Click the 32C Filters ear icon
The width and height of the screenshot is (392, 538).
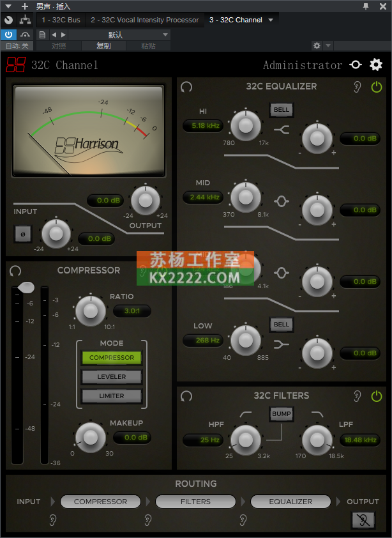pyautogui.click(x=357, y=396)
